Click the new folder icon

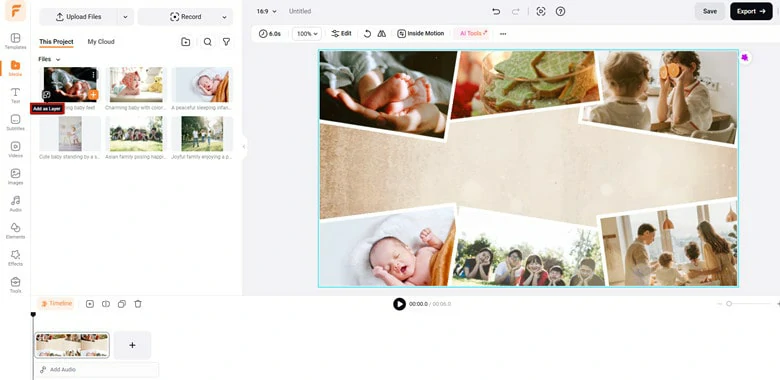click(x=186, y=42)
